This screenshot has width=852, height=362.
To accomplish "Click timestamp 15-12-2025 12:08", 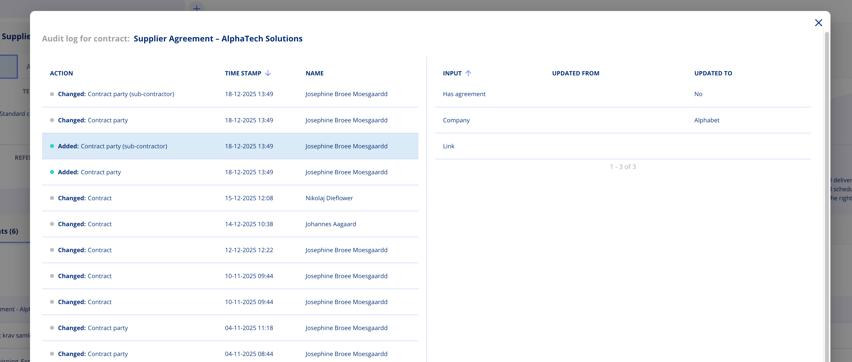I will (249, 198).
